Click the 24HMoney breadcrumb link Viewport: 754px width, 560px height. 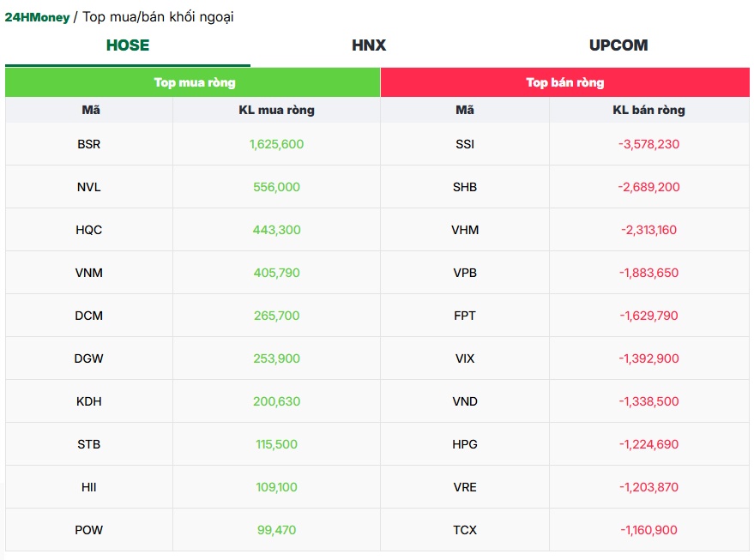tap(37, 17)
